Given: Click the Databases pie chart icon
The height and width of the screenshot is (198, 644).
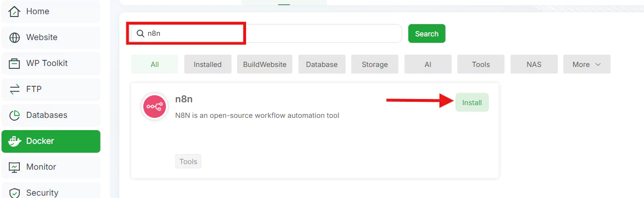Looking at the screenshot, I should 15,115.
